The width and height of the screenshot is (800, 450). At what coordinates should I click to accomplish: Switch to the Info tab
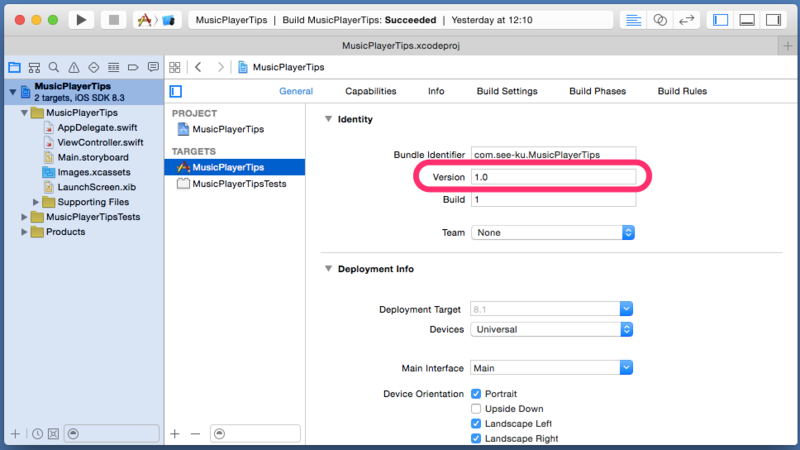click(x=436, y=91)
